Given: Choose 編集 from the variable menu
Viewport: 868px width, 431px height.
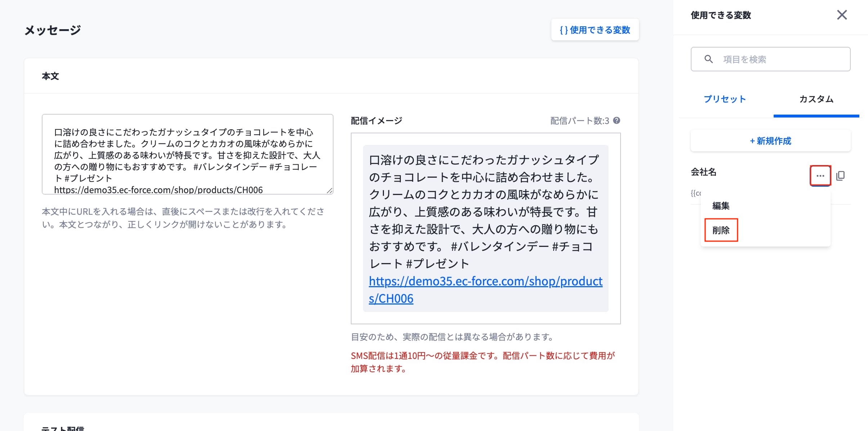Looking at the screenshot, I should coord(721,205).
